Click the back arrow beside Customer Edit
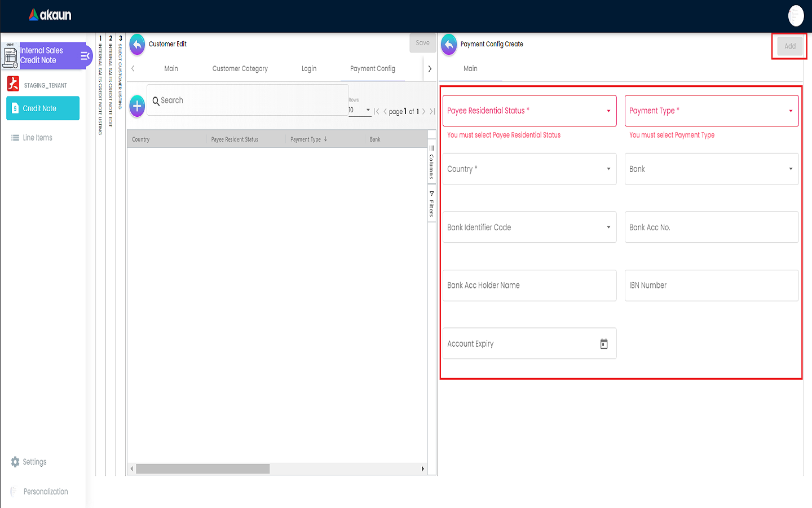812x508 pixels. pyautogui.click(x=137, y=45)
